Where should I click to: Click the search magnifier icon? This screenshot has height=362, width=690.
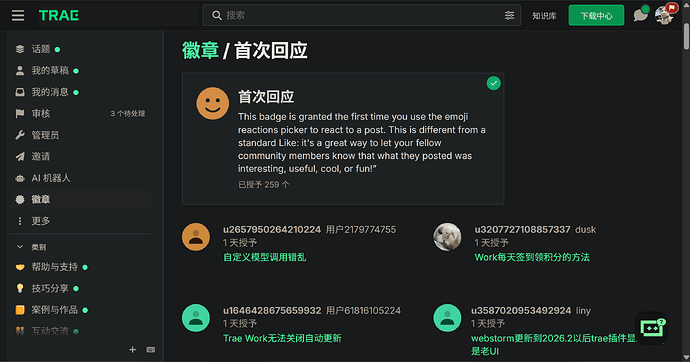click(217, 15)
